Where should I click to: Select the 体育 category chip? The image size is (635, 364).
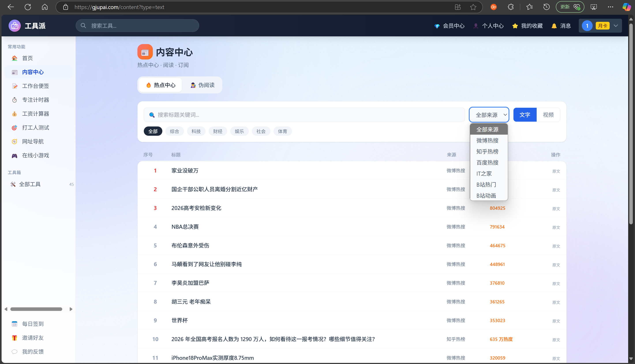tap(283, 131)
